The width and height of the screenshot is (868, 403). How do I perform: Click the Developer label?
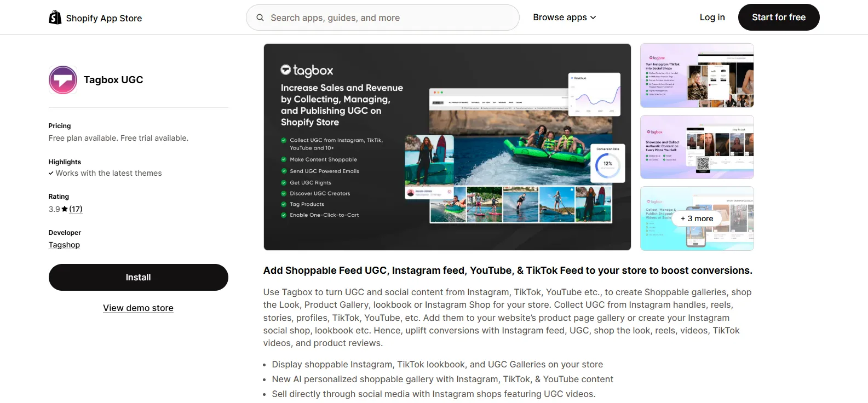(65, 233)
